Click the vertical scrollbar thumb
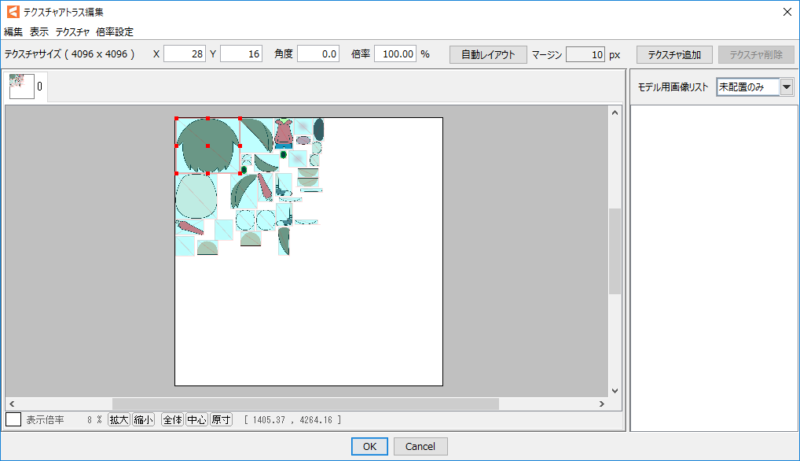 coord(615,251)
